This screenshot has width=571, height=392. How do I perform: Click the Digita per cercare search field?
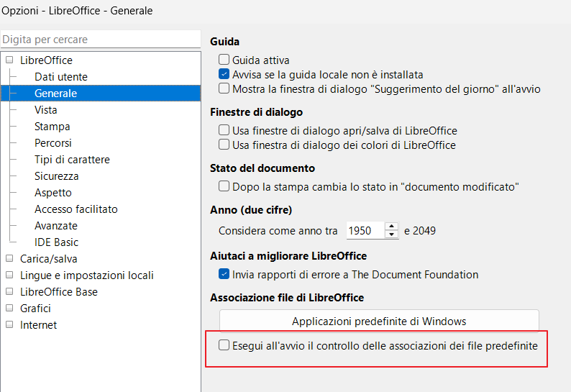pyautogui.click(x=101, y=40)
